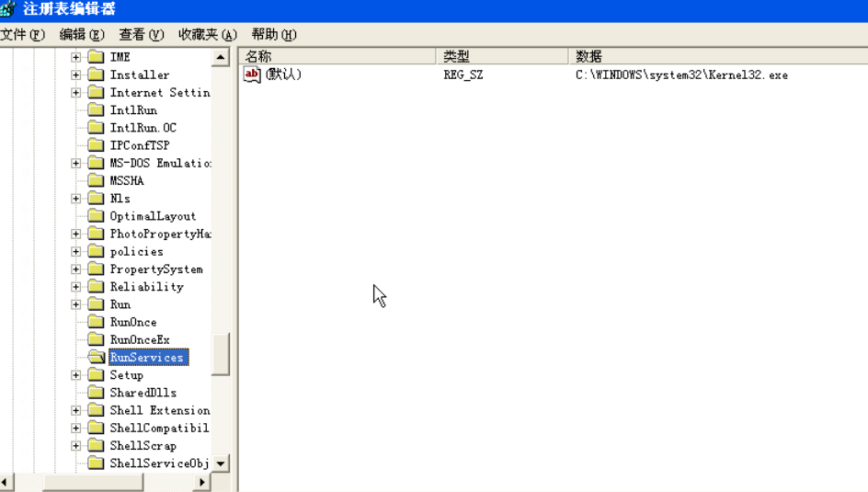The height and width of the screenshot is (492, 868).
Task: Select the RunServices tree label
Action: coord(148,358)
